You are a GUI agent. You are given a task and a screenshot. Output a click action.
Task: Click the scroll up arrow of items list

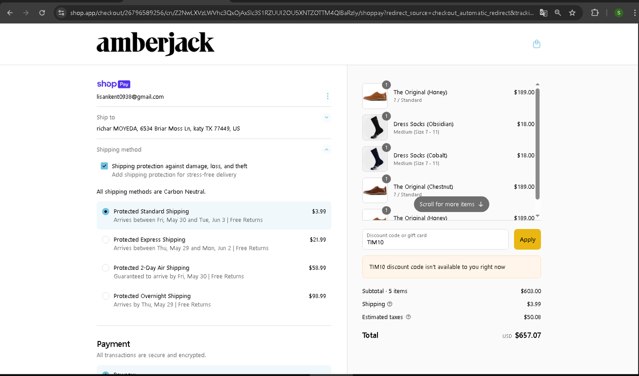coord(538,84)
